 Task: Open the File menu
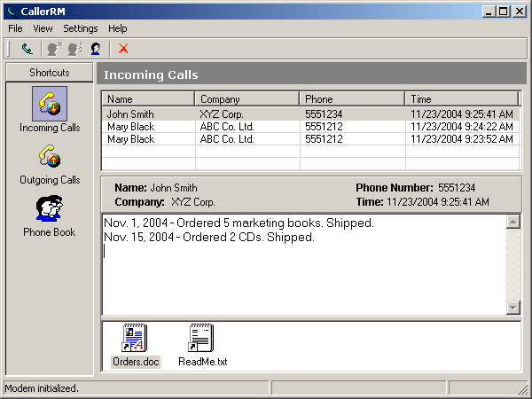pos(15,28)
